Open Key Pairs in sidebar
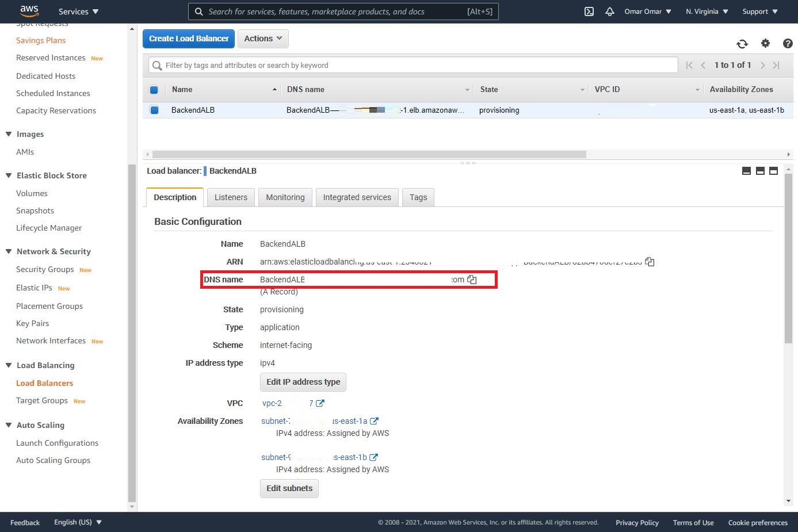Screen dimensions: 798x532 [x=32, y=323]
